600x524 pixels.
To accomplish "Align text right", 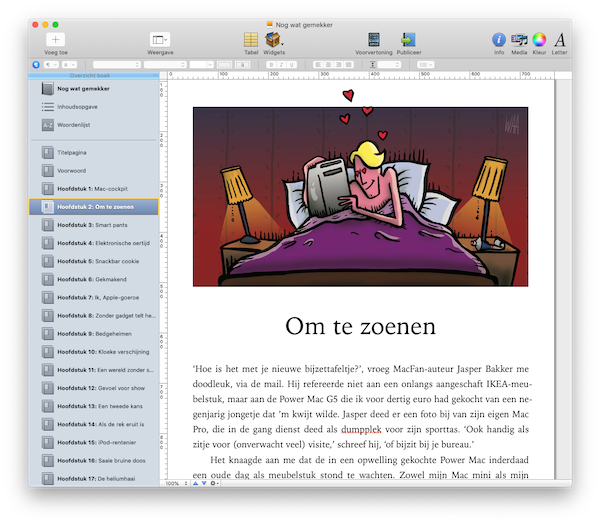I will pyautogui.click(x=338, y=65).
